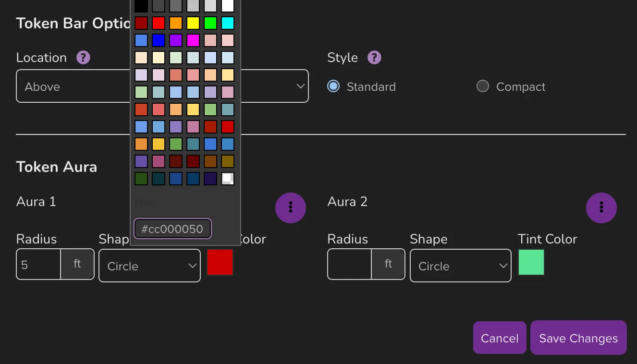The image size is (637, 364).
Task: Pick the cyan swatch in the palette
Action: point(228,23)
